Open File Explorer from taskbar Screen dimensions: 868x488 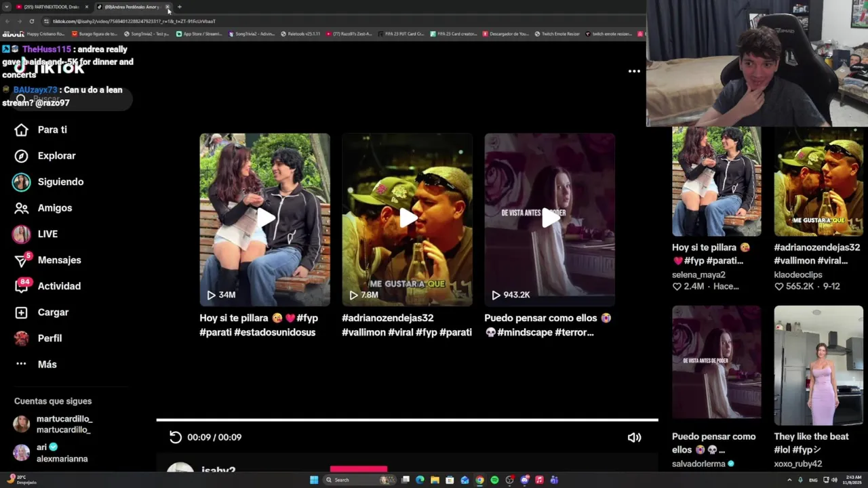coord(435,480)
